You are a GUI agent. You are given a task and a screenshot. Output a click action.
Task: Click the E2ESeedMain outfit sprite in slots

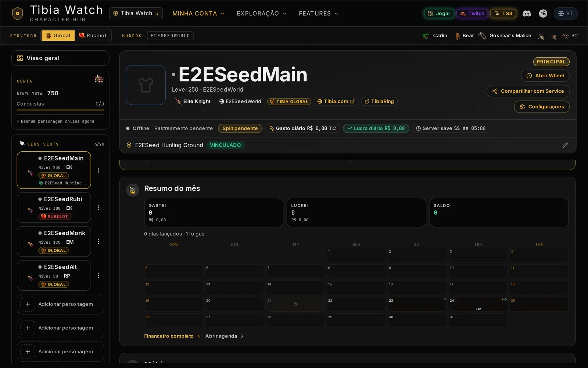[31, 172]
